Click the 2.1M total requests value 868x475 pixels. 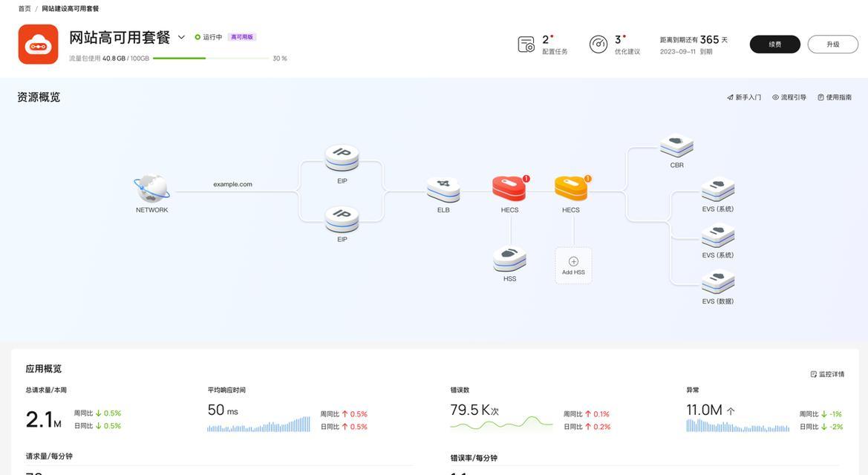coord(43,419)
